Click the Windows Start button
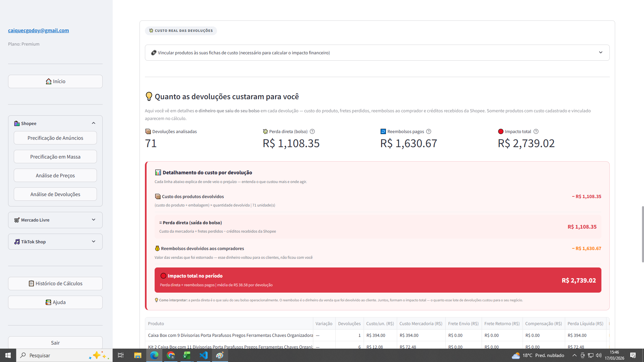Image resolution: width=644 pixels, height=362 pixels. 8,355
